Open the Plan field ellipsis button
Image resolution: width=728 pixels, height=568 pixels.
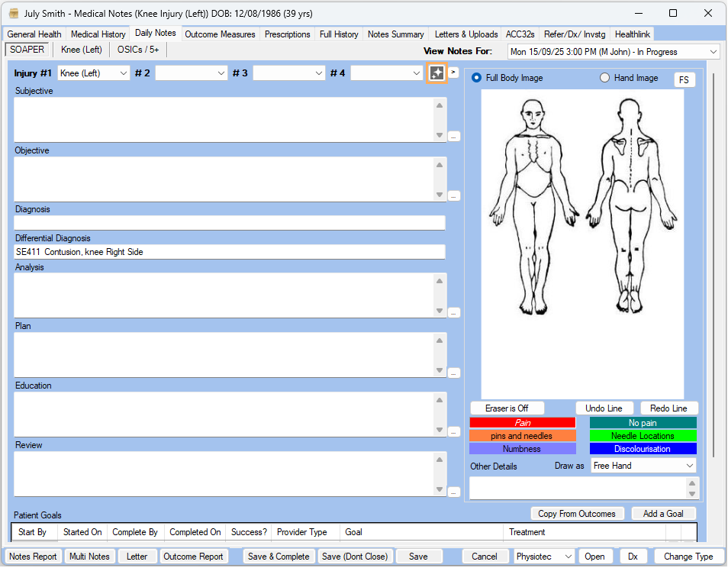click(454, 372)
